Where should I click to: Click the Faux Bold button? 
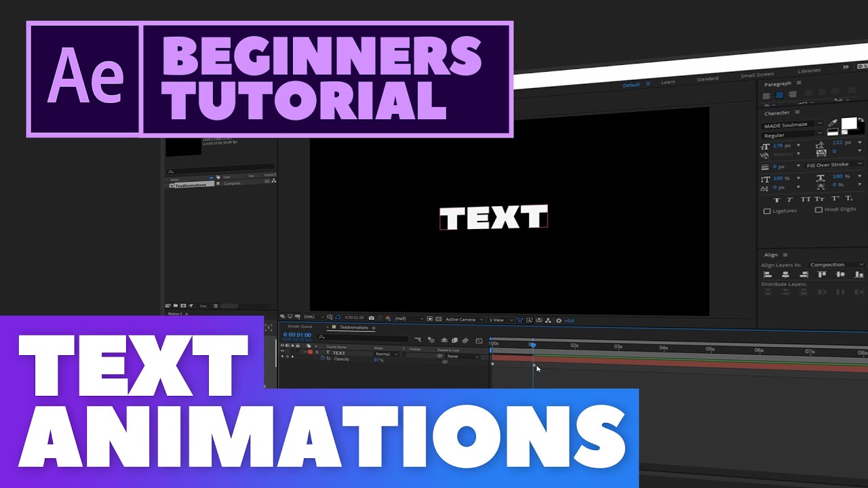[777, 199]
